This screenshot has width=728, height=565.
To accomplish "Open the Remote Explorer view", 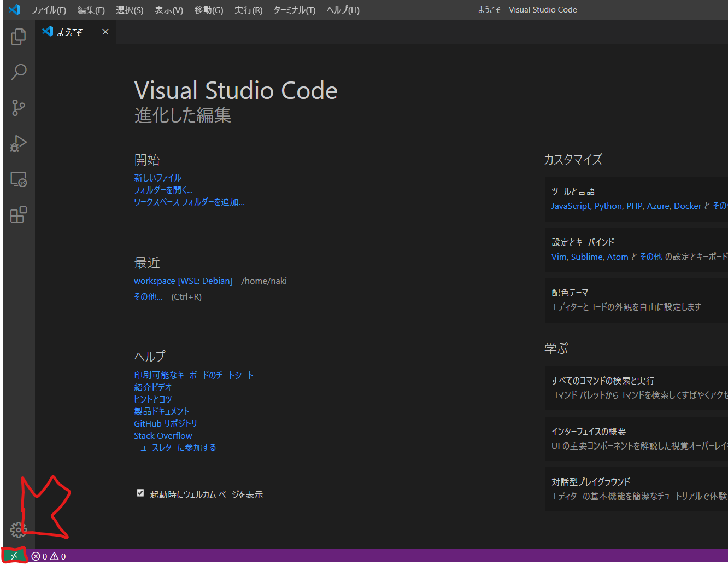I will pyautogui.click(x=19, y=179).
